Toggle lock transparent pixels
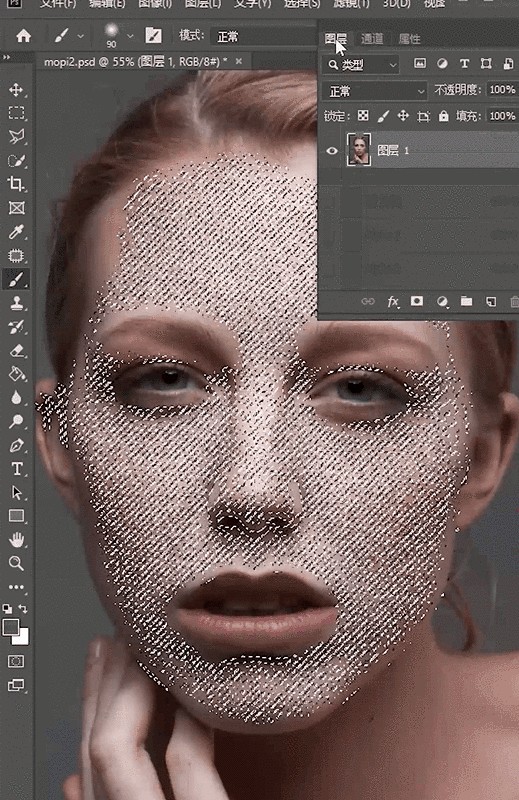Viewport: 519px width, 800px height. [363, 116]
